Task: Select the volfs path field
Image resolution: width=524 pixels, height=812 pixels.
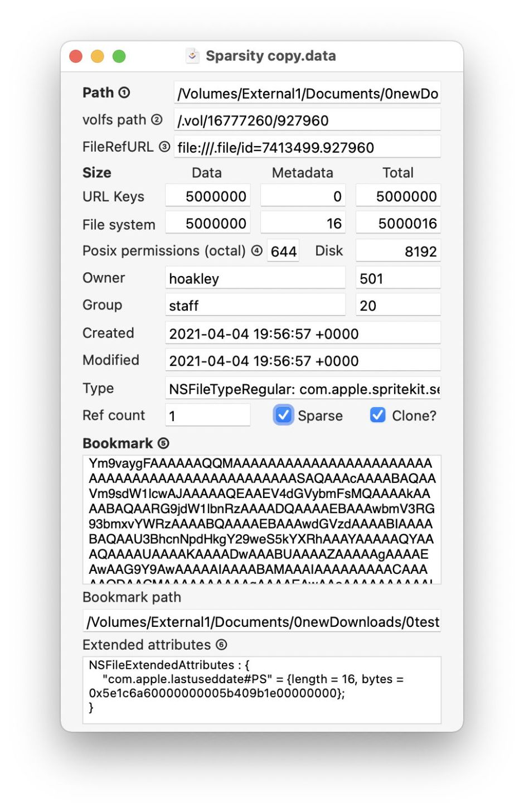Action: click(x=307, y=120)
